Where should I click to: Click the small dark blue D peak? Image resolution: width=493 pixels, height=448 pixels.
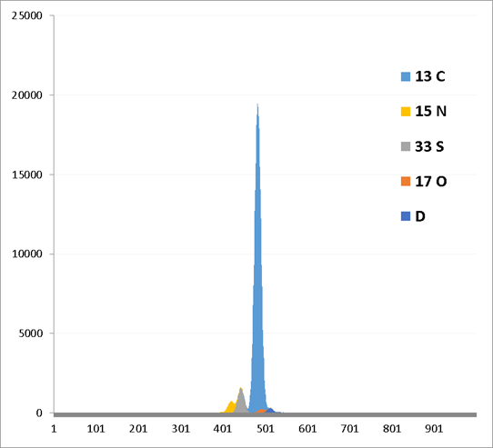[x=270, y=411]
